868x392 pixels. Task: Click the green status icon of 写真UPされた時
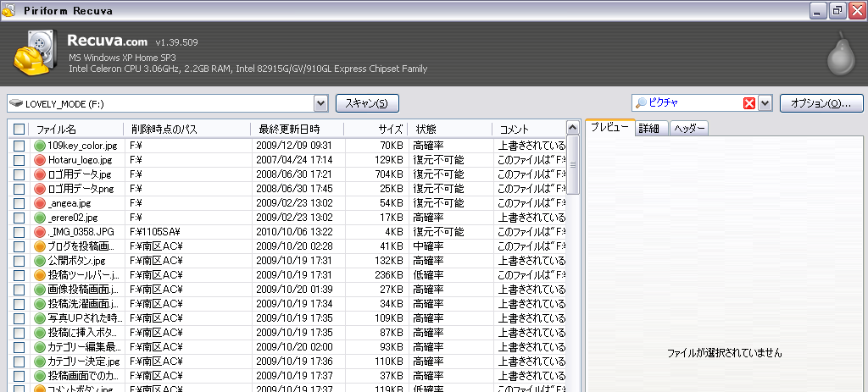click(x=39, y=317)
